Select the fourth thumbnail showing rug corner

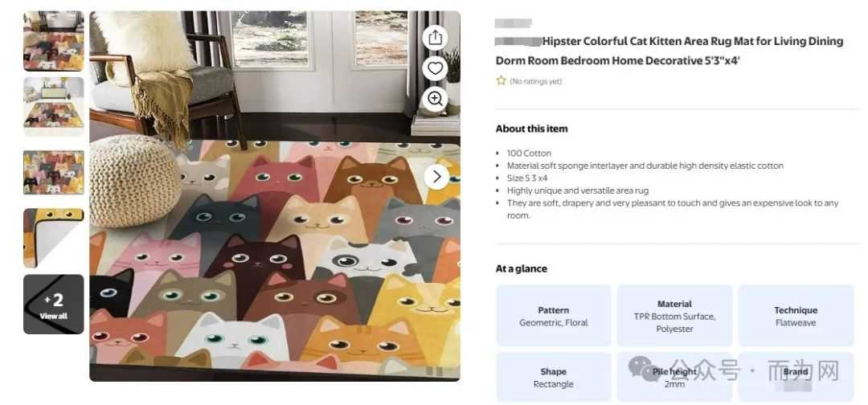[54, 238]
